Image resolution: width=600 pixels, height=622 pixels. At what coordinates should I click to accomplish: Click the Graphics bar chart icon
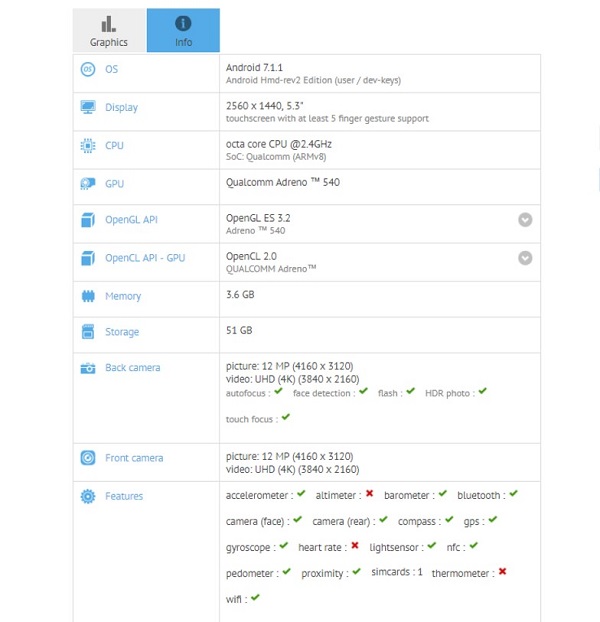tap(109, 24)
